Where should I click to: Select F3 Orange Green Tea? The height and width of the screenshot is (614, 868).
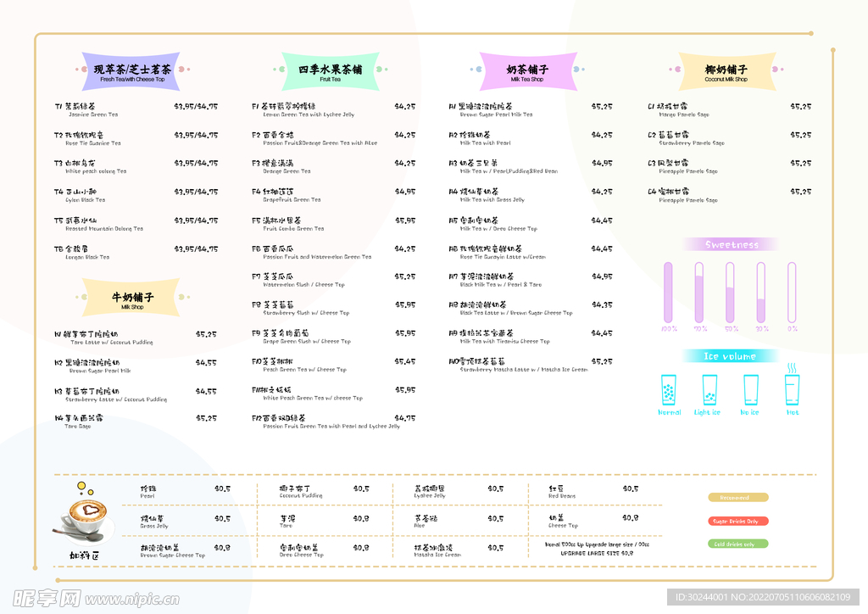coord(333,167)
